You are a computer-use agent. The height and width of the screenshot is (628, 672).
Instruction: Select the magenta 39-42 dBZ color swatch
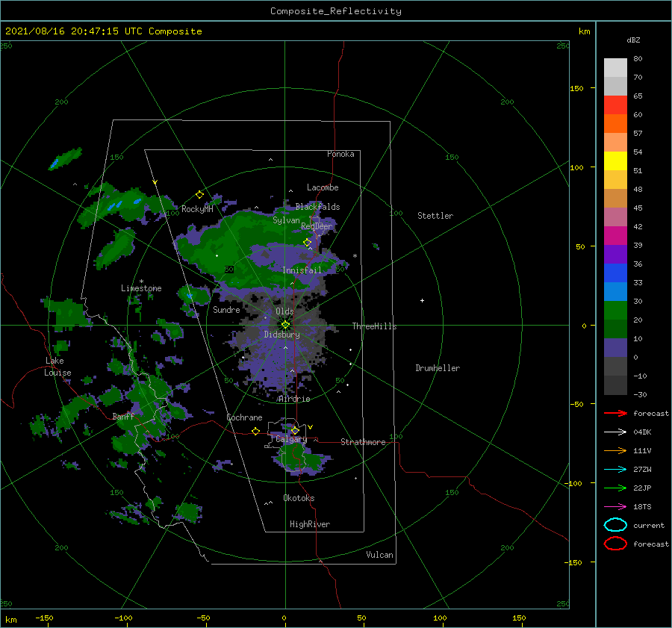click(x=615, y=236)
